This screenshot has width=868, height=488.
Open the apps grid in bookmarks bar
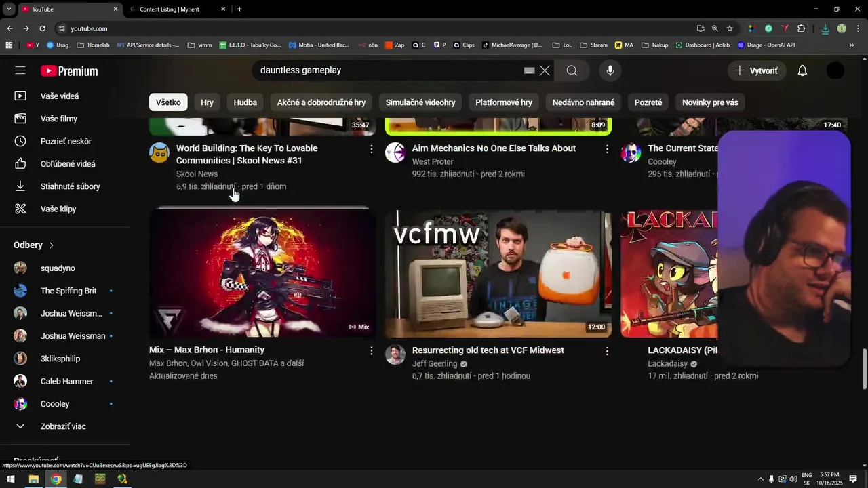click(x=9, y=45)
